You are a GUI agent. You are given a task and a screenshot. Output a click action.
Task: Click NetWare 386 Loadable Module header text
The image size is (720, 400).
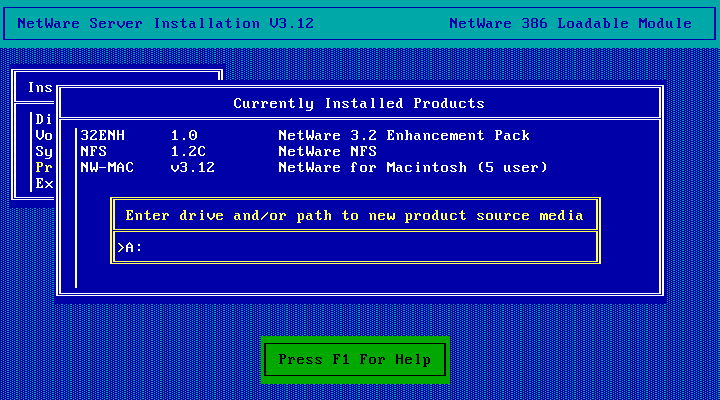(x=570, y=23)
